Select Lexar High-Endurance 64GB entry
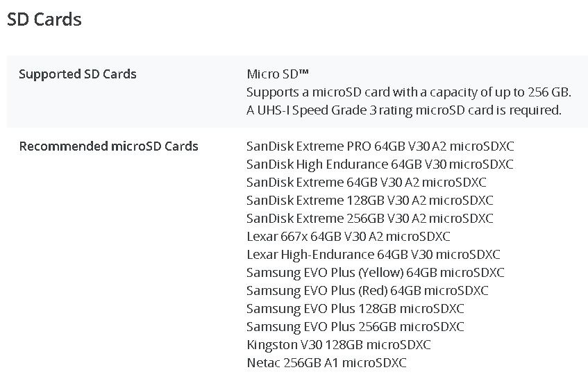 373,255
